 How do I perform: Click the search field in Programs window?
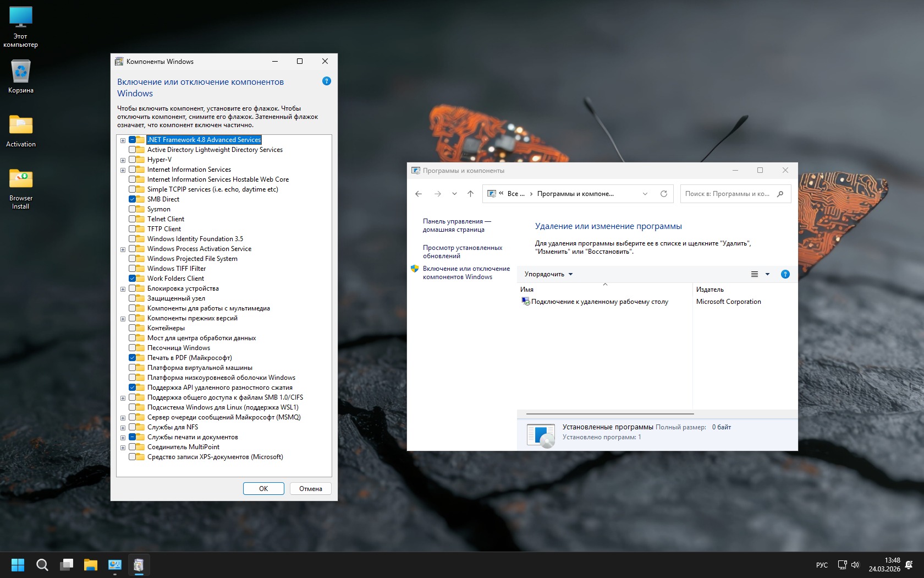coord(728,194)
